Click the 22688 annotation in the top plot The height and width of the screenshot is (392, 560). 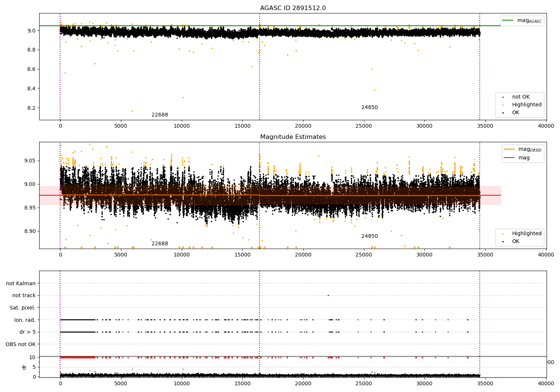pos(160,115)
